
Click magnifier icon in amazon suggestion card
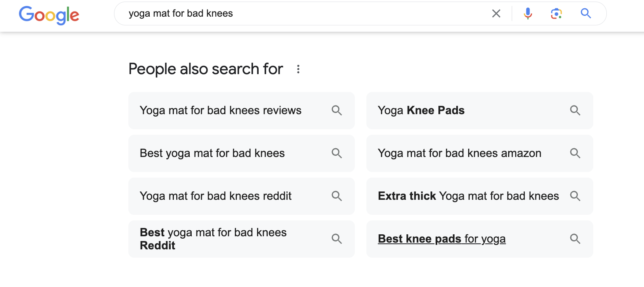click(x=575, y=153)
